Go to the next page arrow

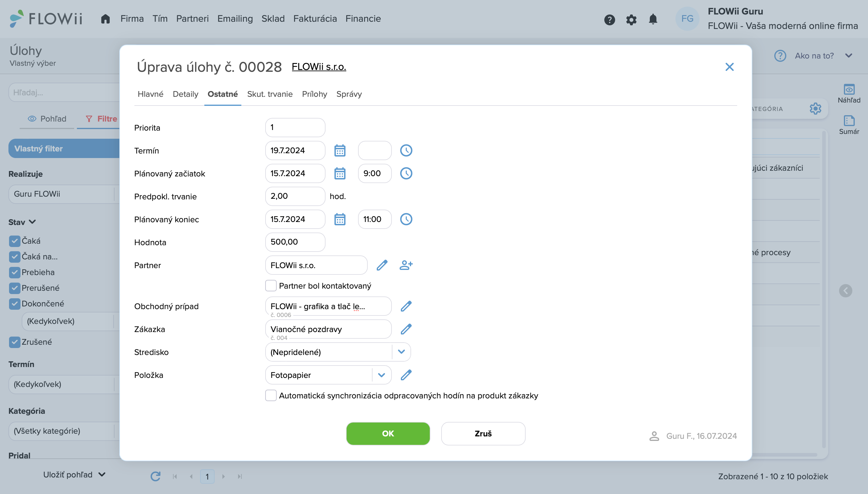coord(223,477)
